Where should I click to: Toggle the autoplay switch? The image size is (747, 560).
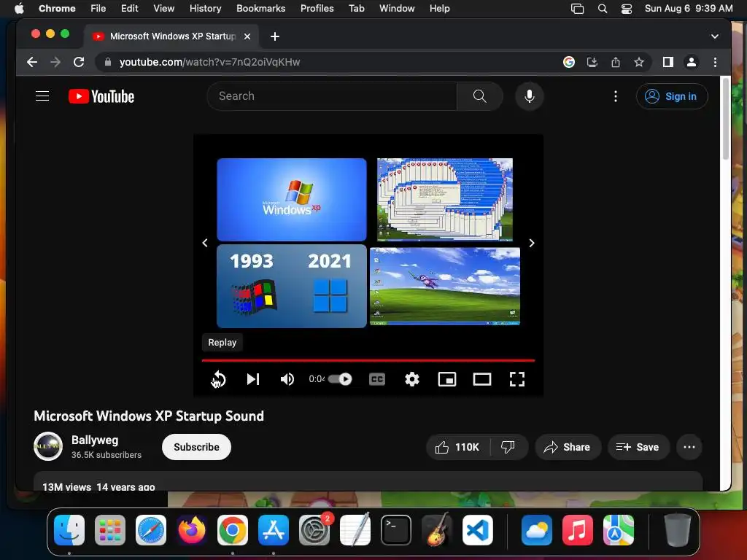click(x=340, y=379)
